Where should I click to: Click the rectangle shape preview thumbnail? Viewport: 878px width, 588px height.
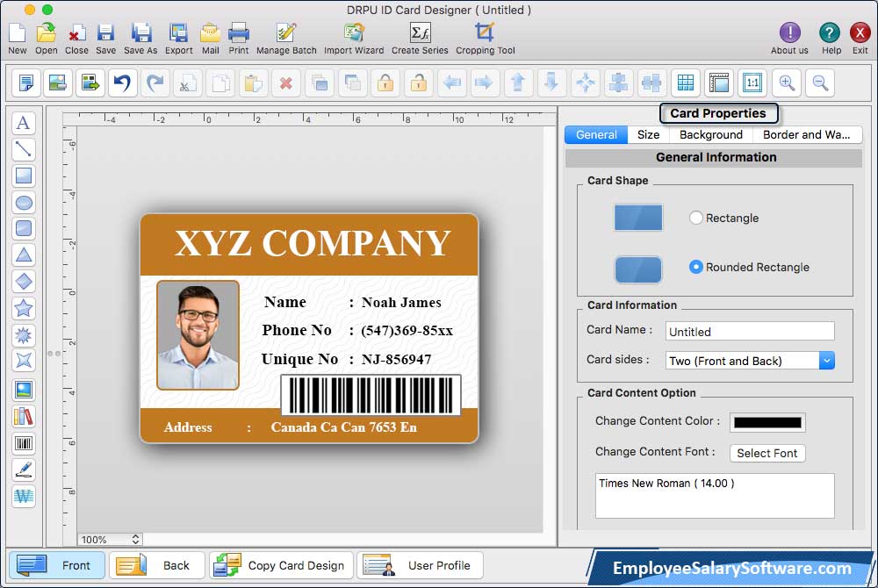coord(637,218)
